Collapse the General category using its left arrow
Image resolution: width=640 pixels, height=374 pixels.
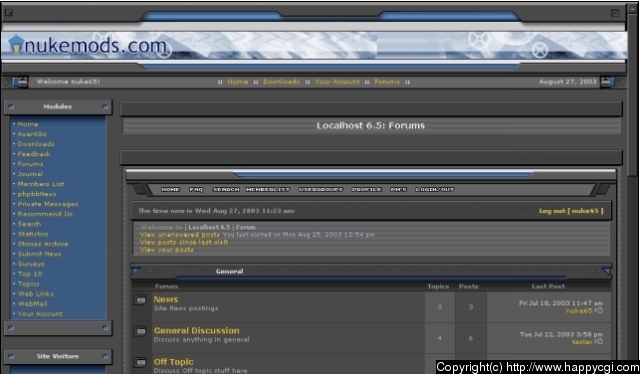(136, 271)
